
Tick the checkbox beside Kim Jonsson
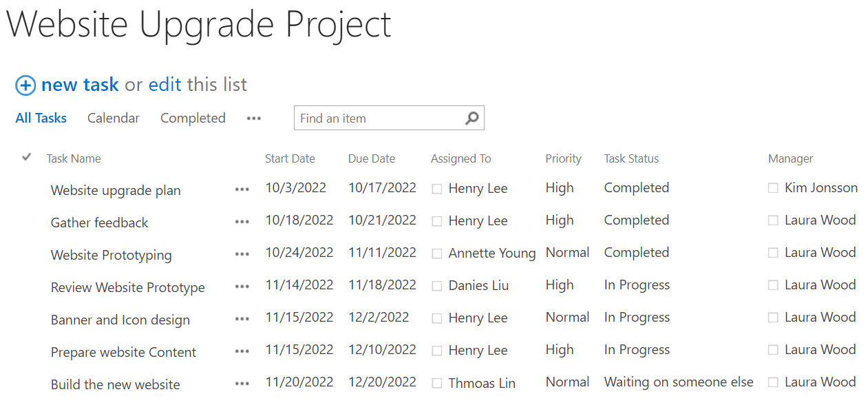773,188
